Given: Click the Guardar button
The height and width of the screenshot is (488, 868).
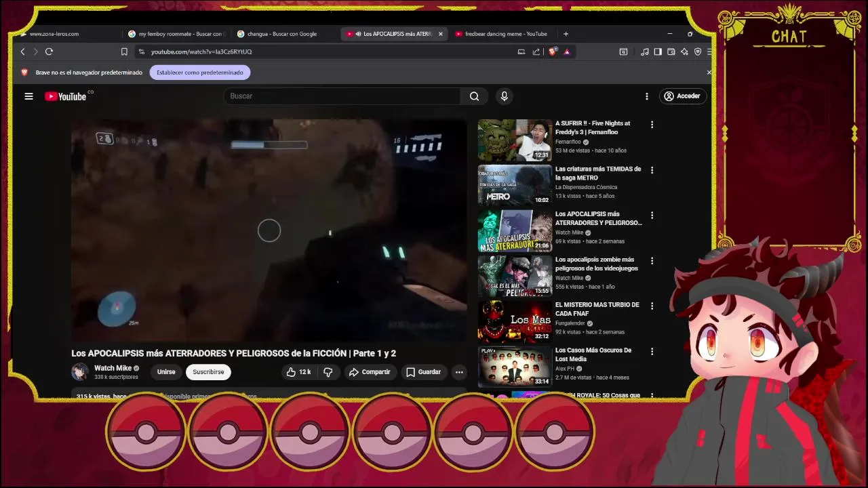Looking at the screenshot, I should pyautogui.click(x=423, y=372).
